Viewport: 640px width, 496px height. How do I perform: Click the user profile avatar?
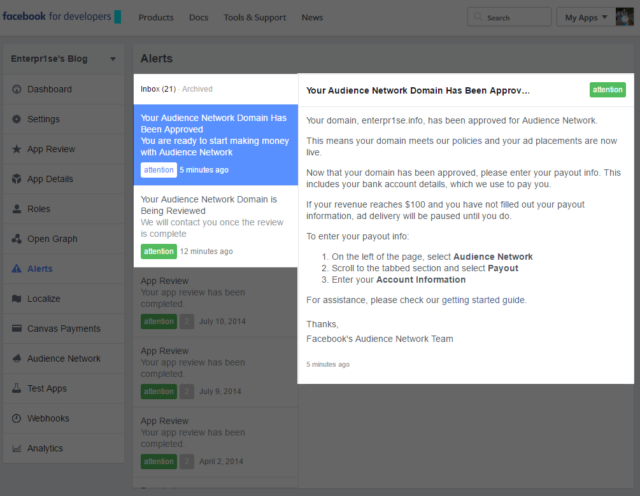pos(624,17)
